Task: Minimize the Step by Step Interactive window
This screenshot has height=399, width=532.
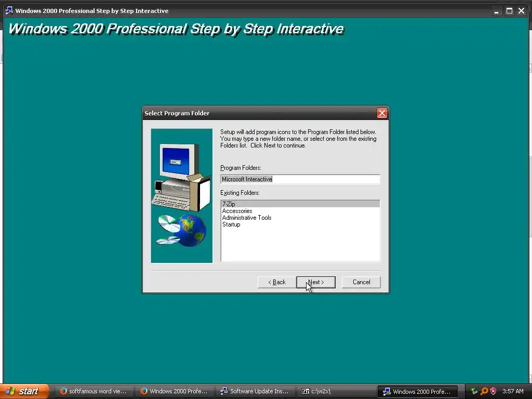Action: click(496, 11)
